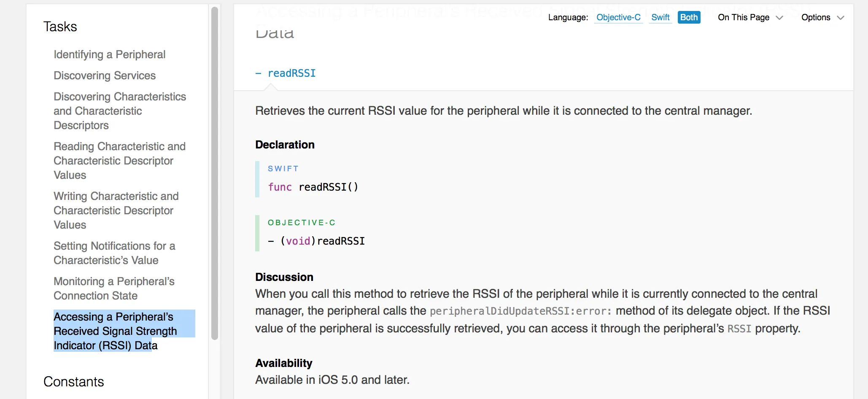The image size is (868, 399).
Task: Click the Options chevron arrow
Action: pyautogui.click(x=841, y=18)
